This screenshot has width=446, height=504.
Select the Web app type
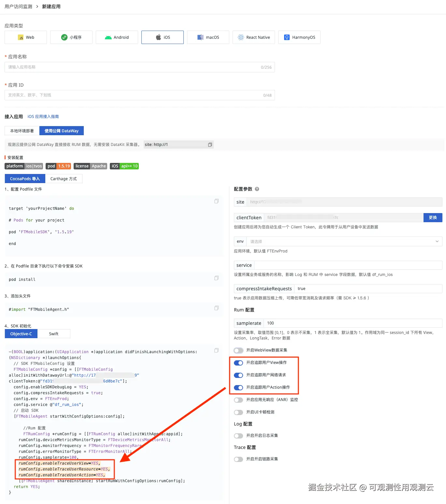pos(26,37)
